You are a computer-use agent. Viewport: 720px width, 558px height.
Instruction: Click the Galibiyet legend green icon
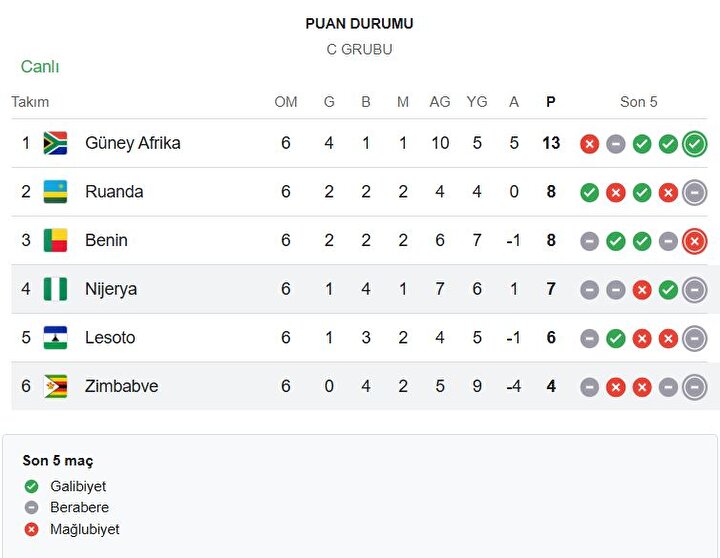coord(31,486)
